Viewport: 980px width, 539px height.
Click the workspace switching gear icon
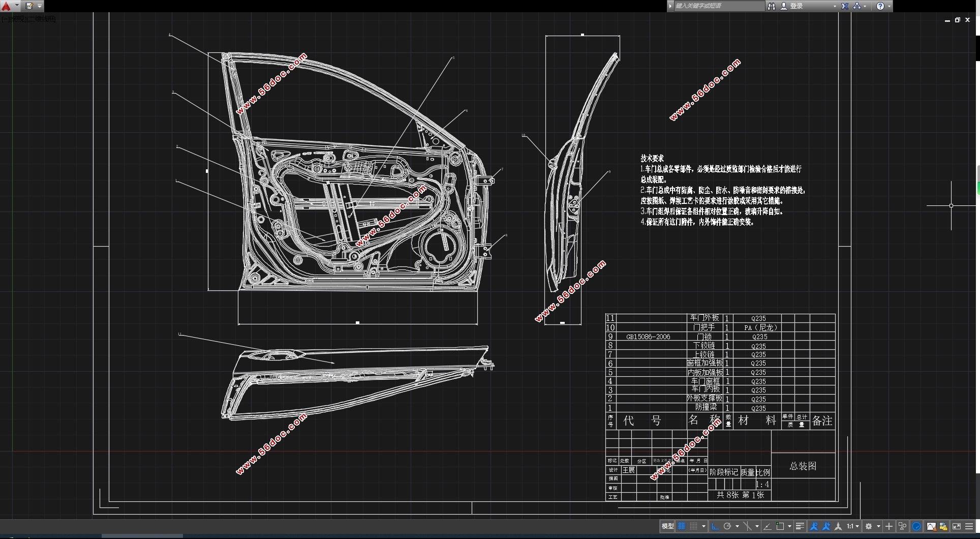click(869, 526)
